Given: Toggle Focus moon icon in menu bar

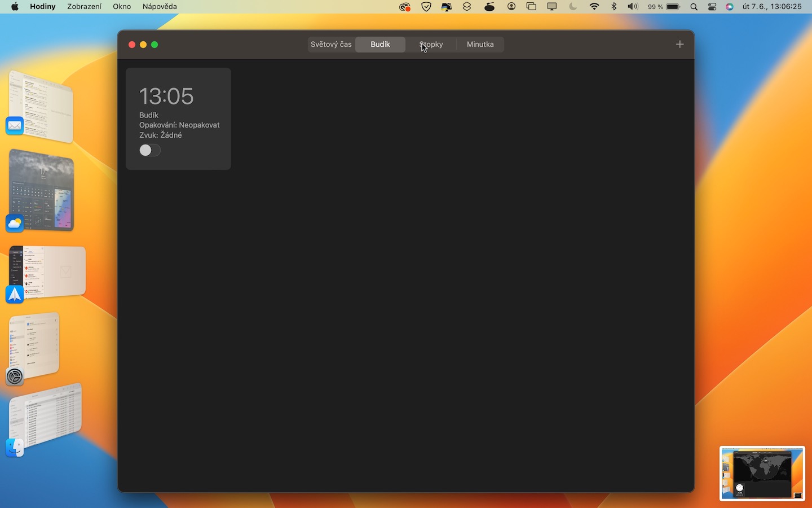Looking at the screenshot, I should click(x=573, y=7).
